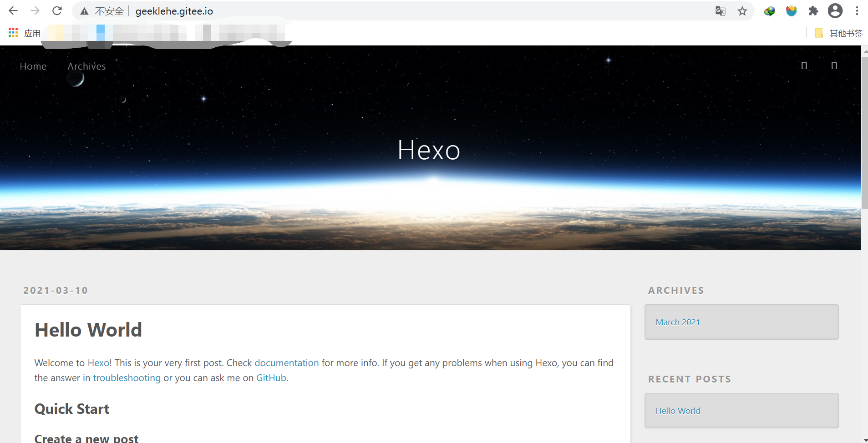
Task: Open March 2021 in Archives
Action: point(678,322)
